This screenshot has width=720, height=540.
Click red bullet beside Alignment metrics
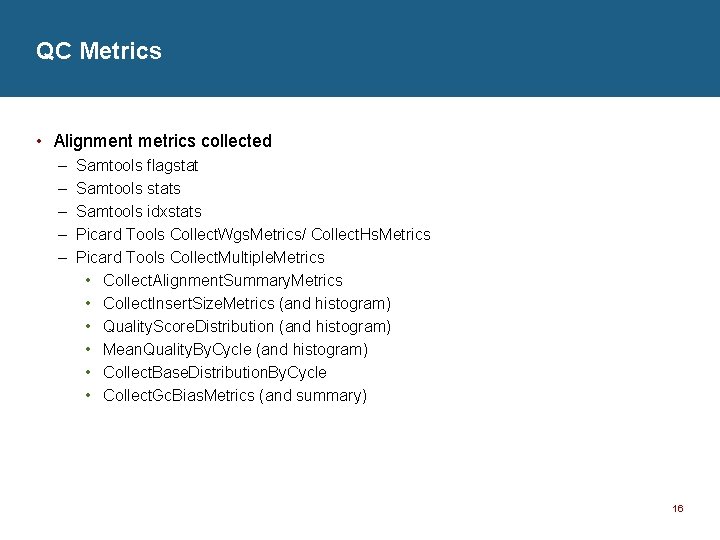pyautogui.click(x=39, y=141)
